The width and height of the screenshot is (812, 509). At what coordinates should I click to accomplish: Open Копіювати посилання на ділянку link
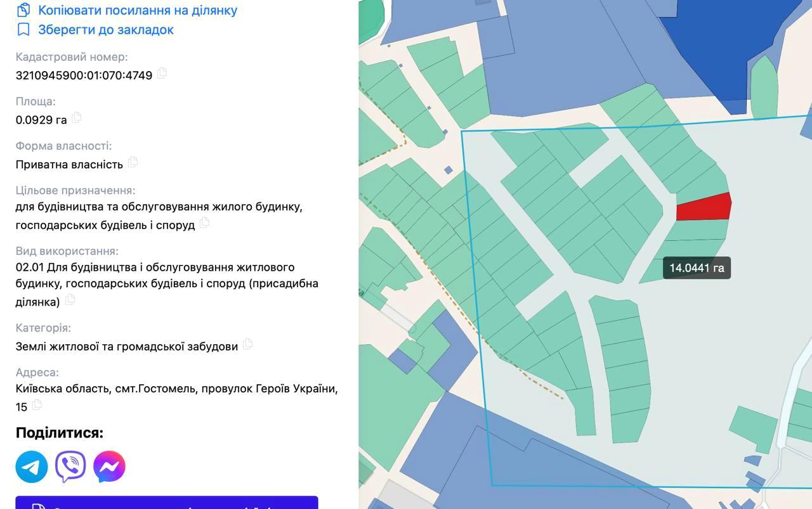[x=138, y=10]
